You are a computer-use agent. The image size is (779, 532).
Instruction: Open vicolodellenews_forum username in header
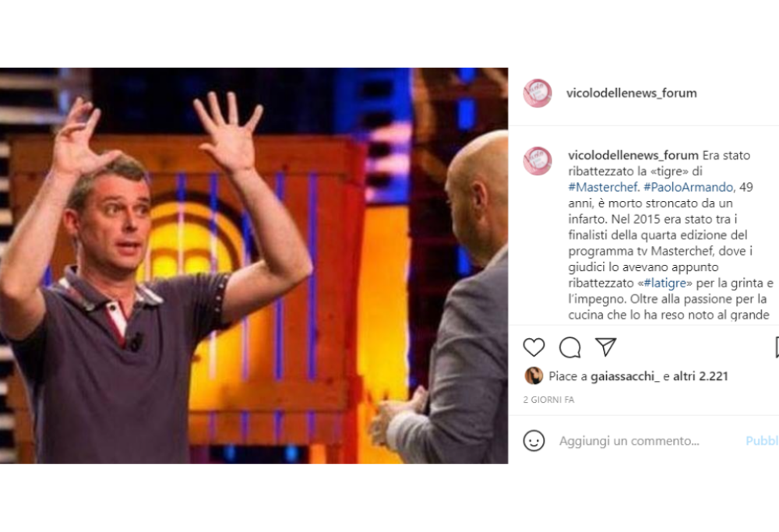[x=632, y=93]
